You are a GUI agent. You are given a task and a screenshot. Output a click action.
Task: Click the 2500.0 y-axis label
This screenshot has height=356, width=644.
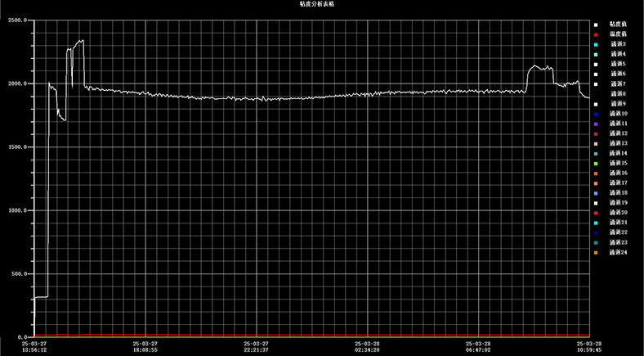click(x=18, y=20)
